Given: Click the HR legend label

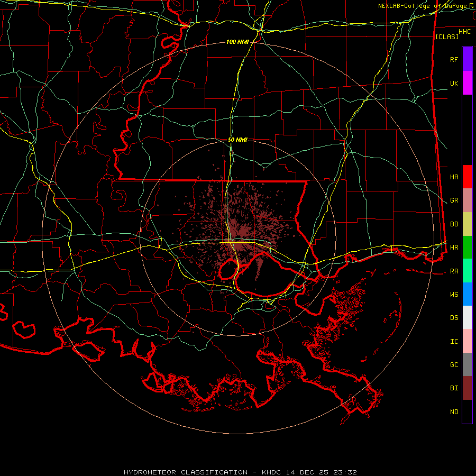Looking at the screenshot, I should click(x=454, y=248).
